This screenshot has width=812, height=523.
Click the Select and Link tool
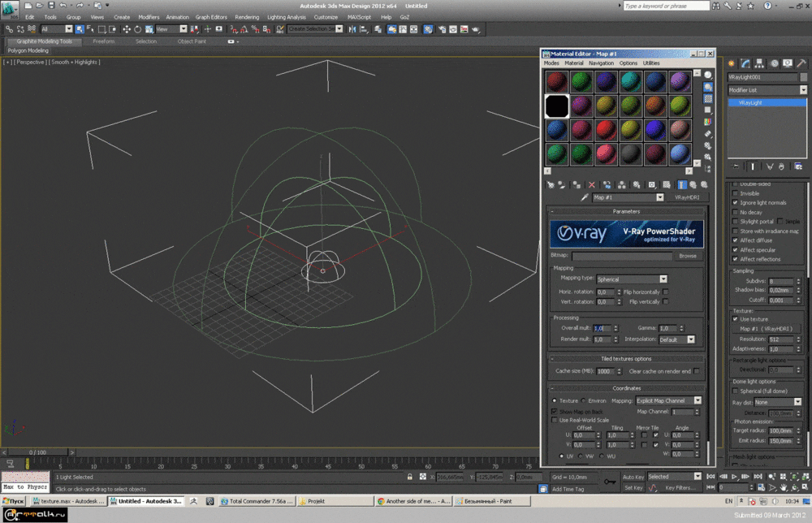point(9,29)
